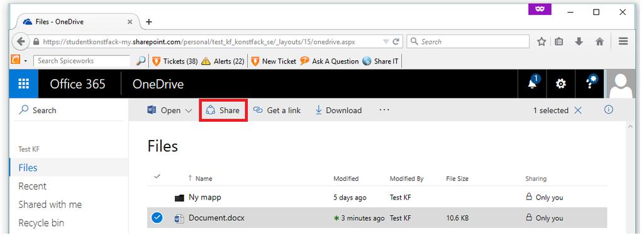Deselect the Document.docx checkmark
The image size is (644, 236).
click(157, 218)
